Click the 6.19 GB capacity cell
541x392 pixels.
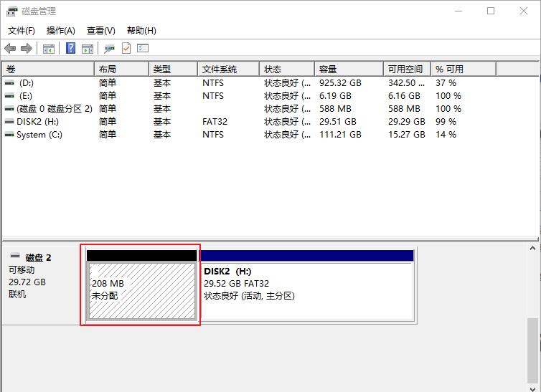coord(335,96)
